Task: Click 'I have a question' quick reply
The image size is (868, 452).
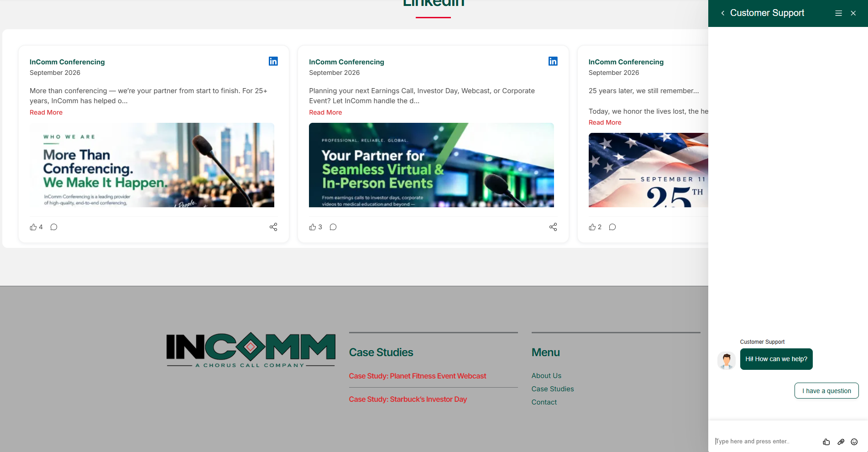Action: 826,391
